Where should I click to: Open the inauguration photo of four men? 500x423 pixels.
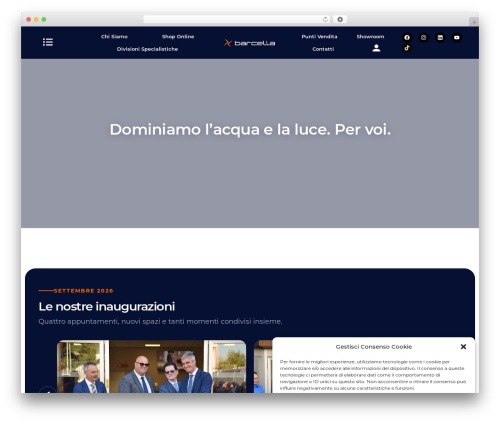click(151, 366)
